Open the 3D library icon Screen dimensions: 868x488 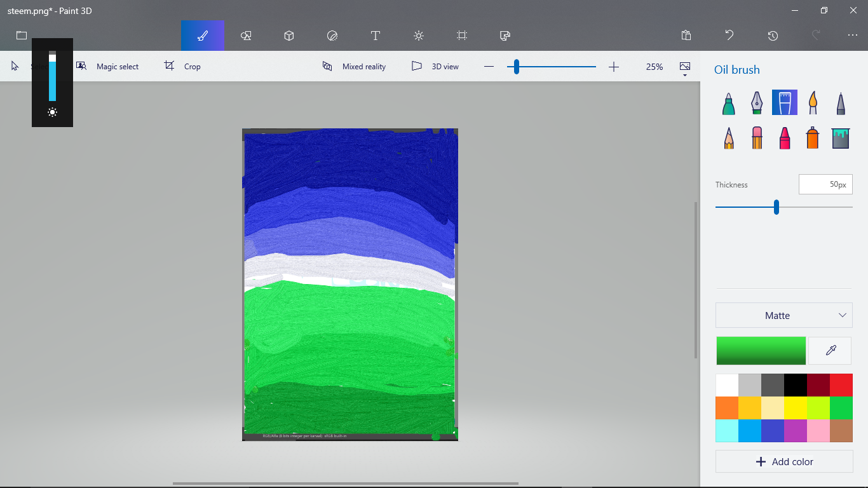[x=505, y=36]
